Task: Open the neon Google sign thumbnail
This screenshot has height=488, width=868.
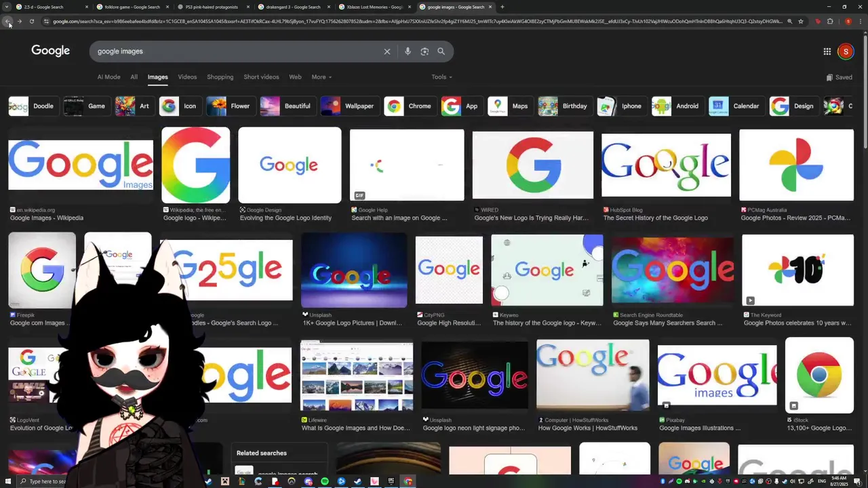Action: (475, 375)
